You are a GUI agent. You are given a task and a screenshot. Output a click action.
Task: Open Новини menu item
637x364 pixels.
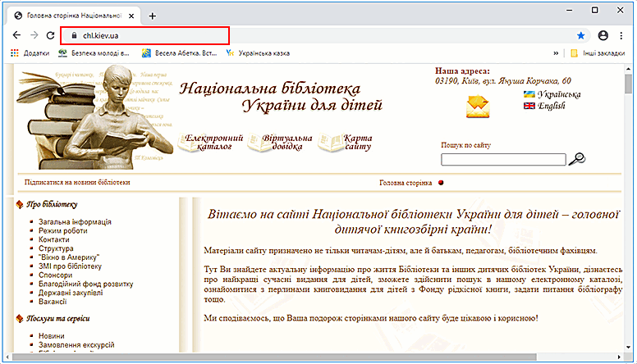[52, 336]
